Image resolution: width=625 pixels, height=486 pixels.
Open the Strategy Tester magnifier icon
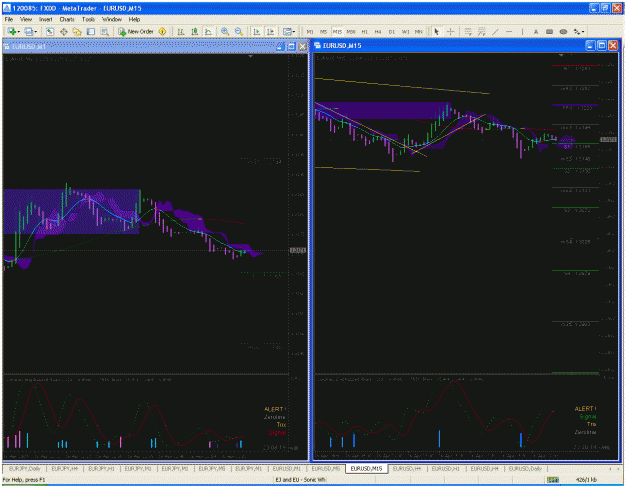coord(105,31)
